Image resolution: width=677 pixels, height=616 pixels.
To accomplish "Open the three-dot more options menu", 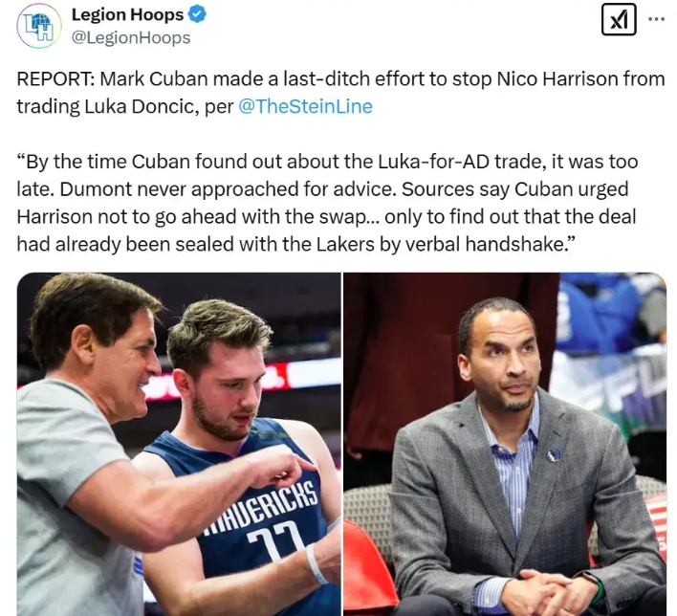I will pyautogui.click(x=656, y=19).
